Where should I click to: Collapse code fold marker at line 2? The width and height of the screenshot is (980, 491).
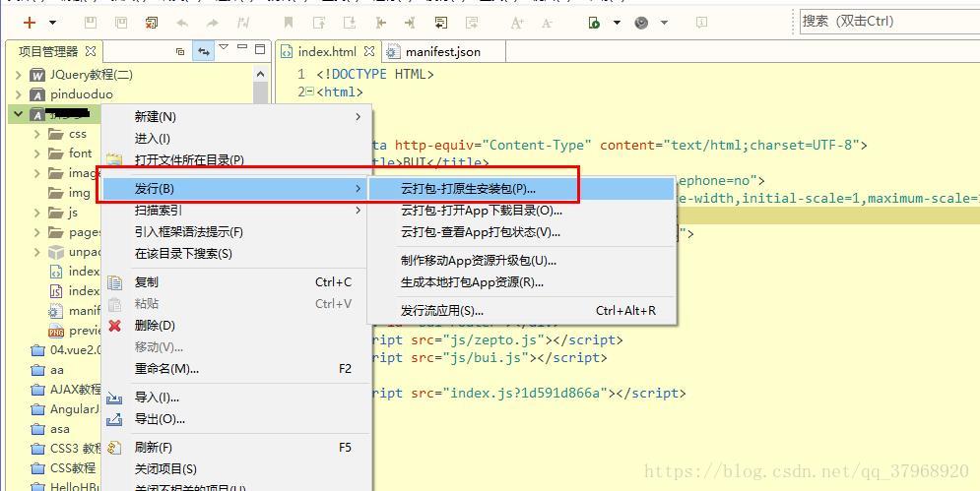tap(310, 92)
